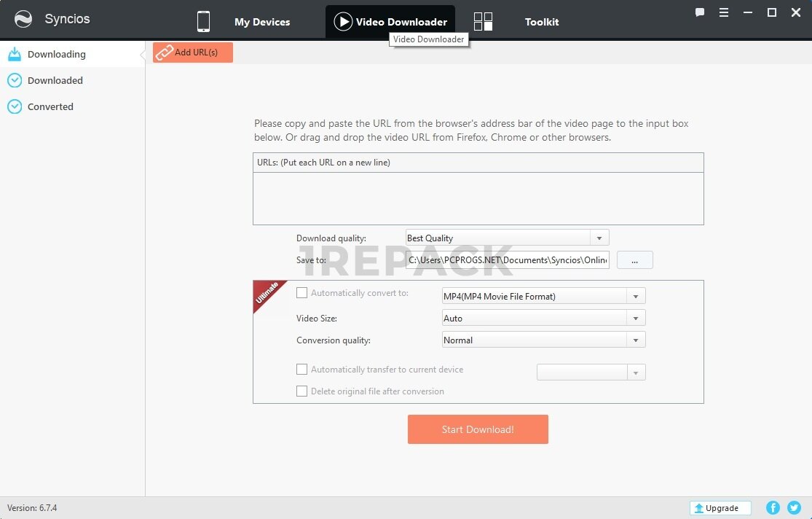Screen dimensions: 812x519
Task: Click the Converted checkmark icon
Action: tap(15, 106)
